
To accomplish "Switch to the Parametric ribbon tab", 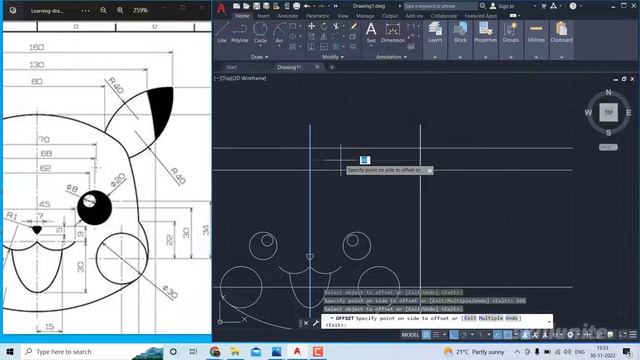I will [x=318, y=16].
